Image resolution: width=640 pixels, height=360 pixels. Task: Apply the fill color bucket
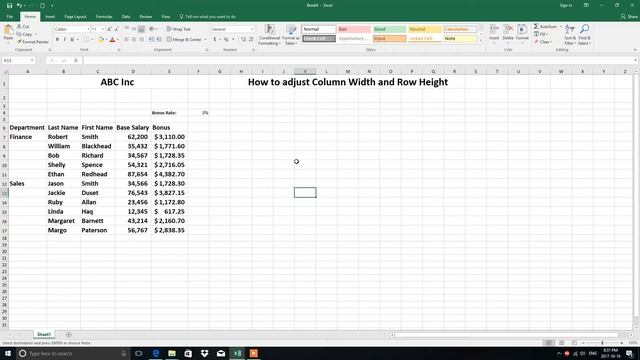click(x=101, y=40)
